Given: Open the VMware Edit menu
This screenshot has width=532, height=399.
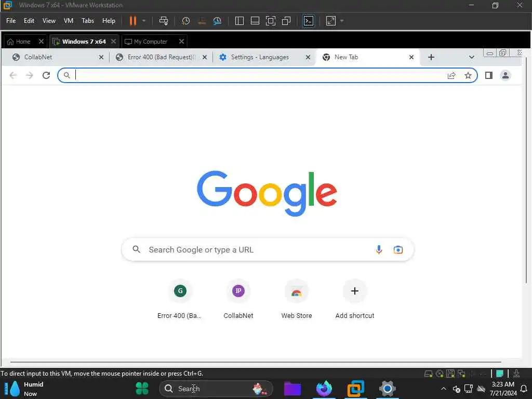Looking at the screenshot, I should click(x=29, y=21).
